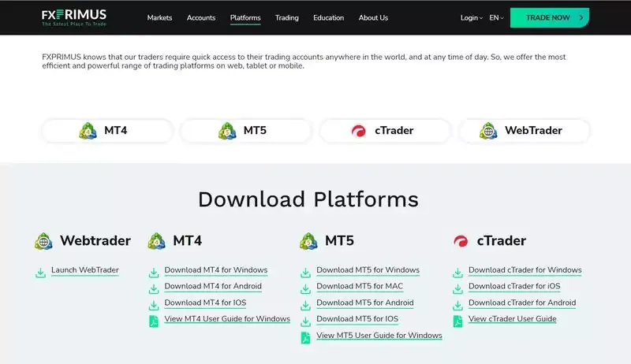Viewport: 631px width, 364px height.
Task: Click Download MT4 for IOS link
Action: [205, 303]
